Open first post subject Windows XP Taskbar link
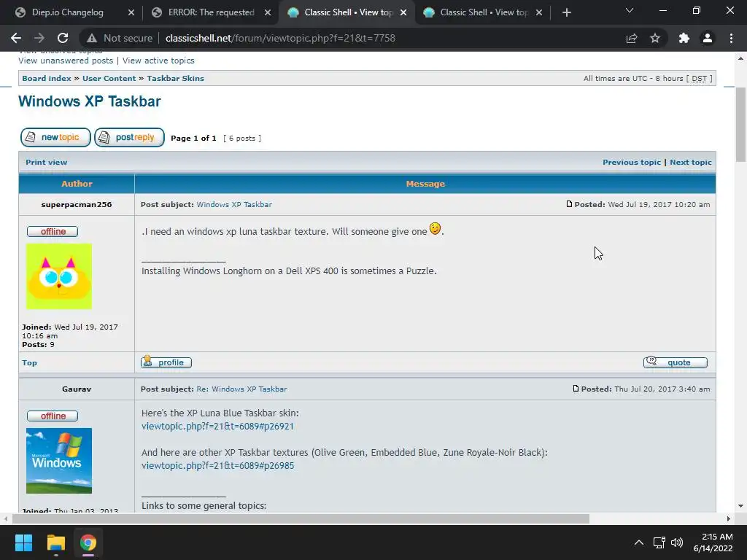The height and width of the screenshot is (560, 747). (x=234, y=204)
